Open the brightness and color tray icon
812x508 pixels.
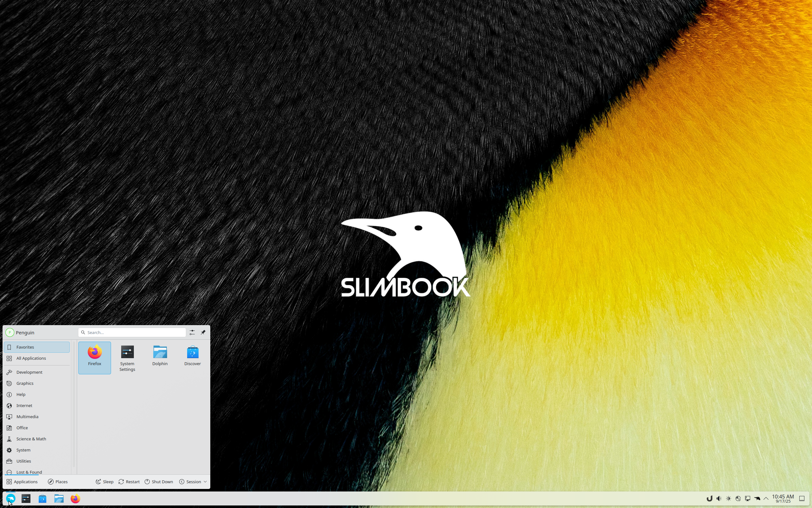tap(729, 498)
